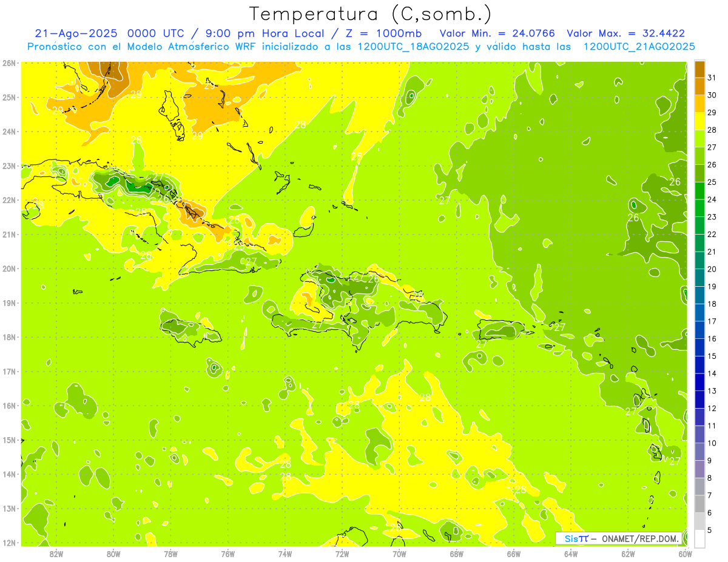728x562 pixels.
Task: Click the 62W longitude axis label
Action: coord(628,554)
